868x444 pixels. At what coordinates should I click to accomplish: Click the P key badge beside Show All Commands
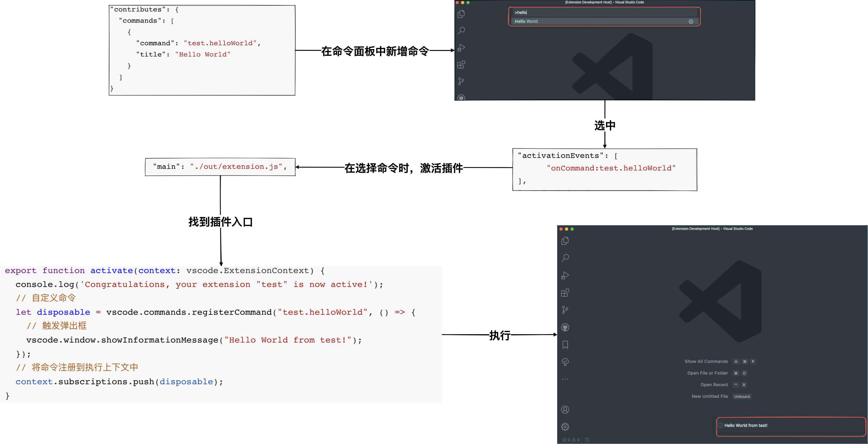pyautogui.click(x=753, y=361)
